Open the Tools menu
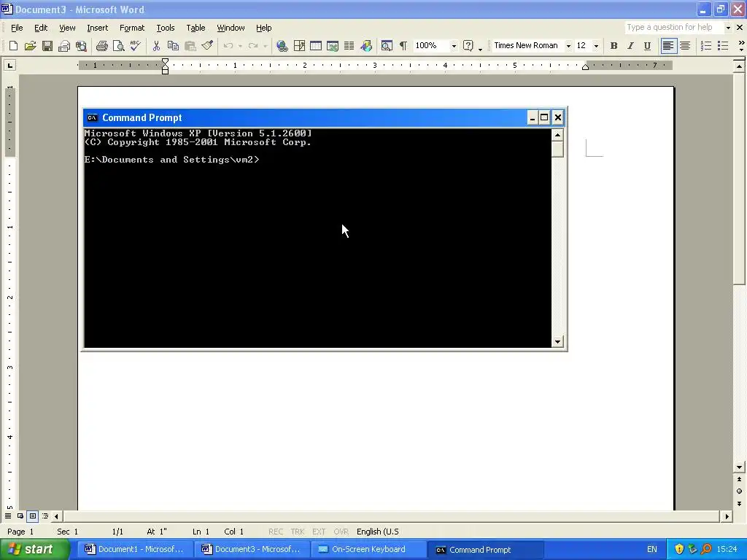This screenshot has width=747, height=560. pos(166,28)
